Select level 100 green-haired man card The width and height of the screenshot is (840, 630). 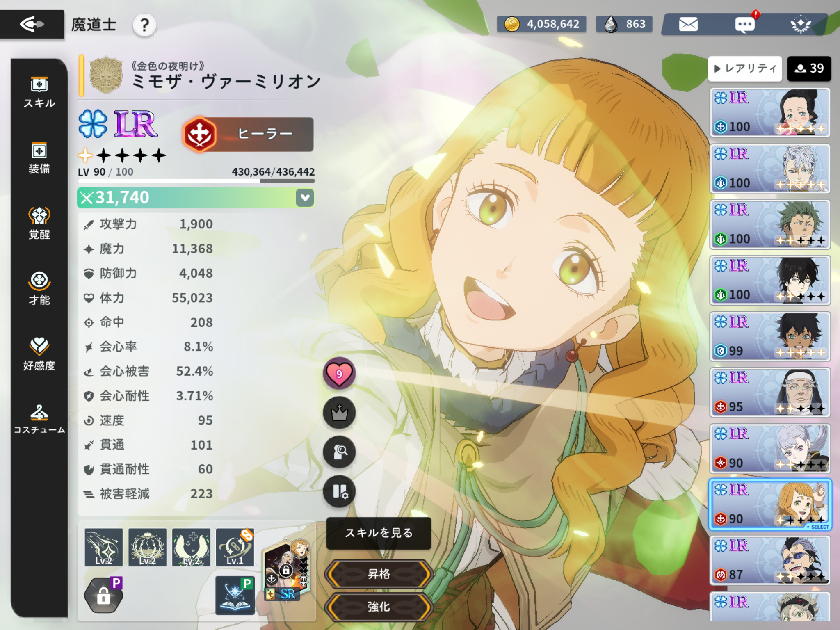pyautogui.click(x=770, y=224)
